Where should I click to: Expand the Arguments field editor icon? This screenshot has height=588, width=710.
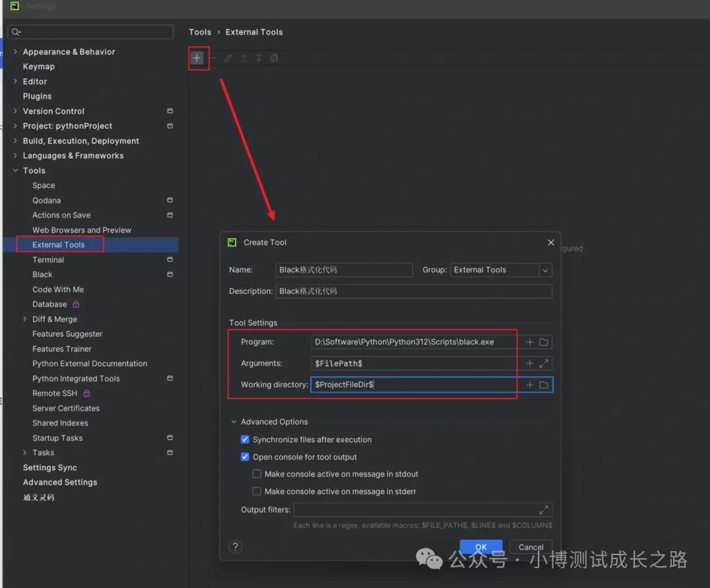544,363
